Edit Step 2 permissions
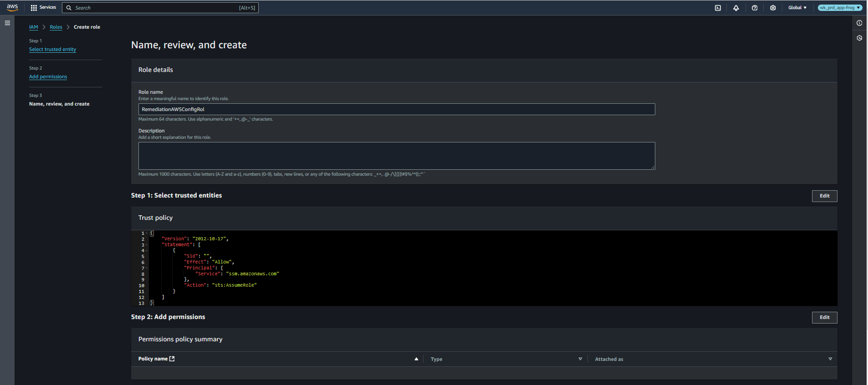The height and width of the screenshot is (385, 868). pyautogui.click(x=824, y=318)
